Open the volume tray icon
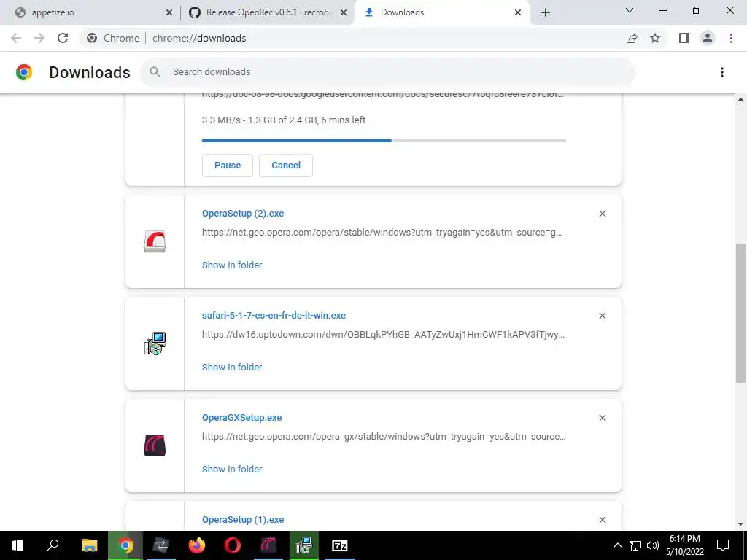This screenshot has height=560, width=747. pyautogui.click(x=653, y=545)
